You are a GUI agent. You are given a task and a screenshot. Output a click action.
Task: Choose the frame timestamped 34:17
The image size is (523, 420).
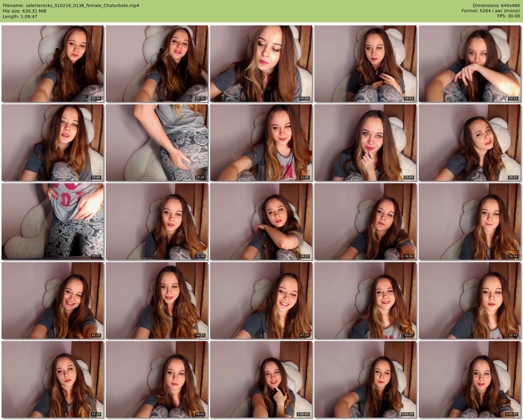(x=261, y=221)
